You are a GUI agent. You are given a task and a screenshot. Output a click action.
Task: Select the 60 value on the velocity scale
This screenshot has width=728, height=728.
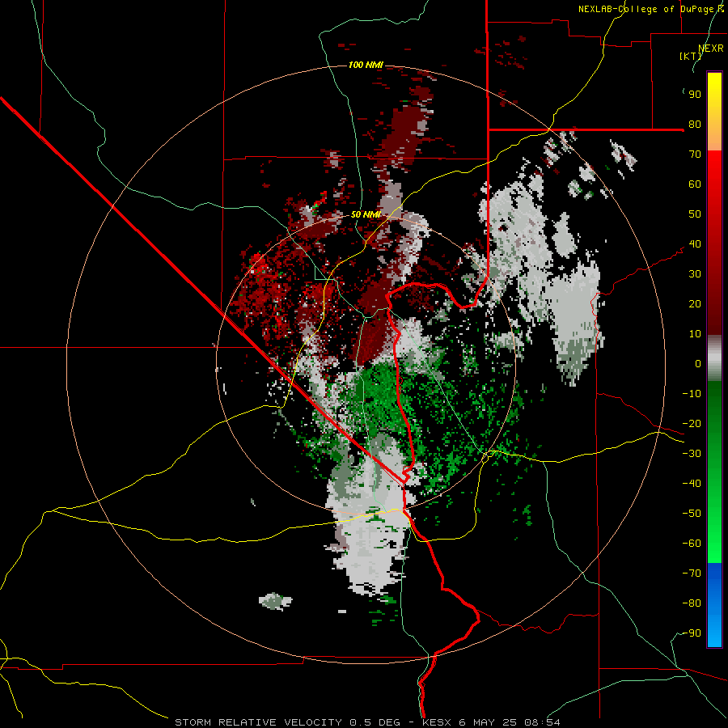tap(695, 184)
